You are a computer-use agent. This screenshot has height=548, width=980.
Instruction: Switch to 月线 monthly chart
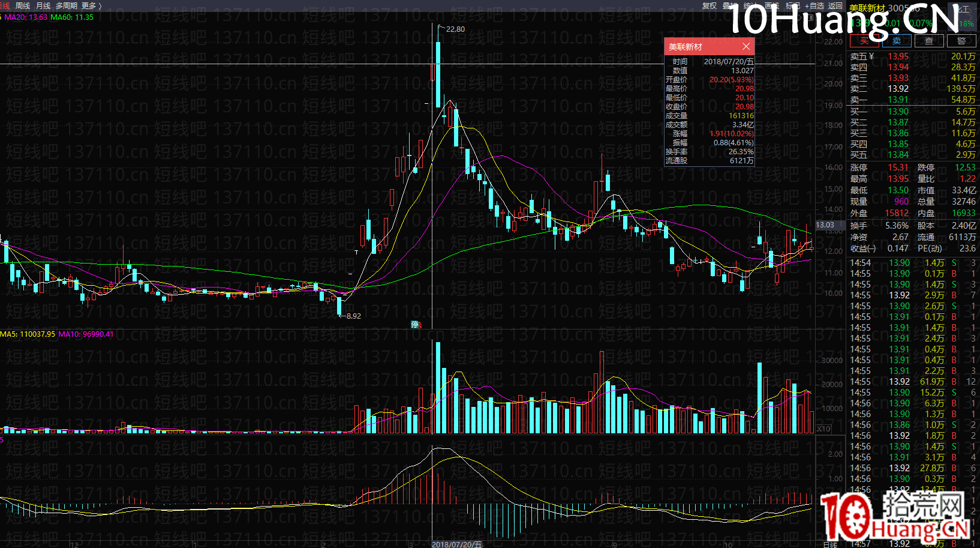(43, 5)
